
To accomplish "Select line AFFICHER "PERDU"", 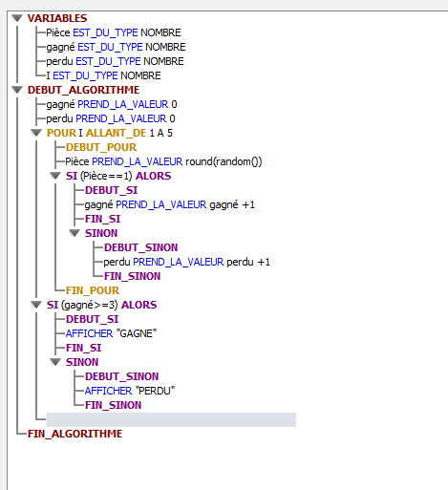I will coord(130,391).
